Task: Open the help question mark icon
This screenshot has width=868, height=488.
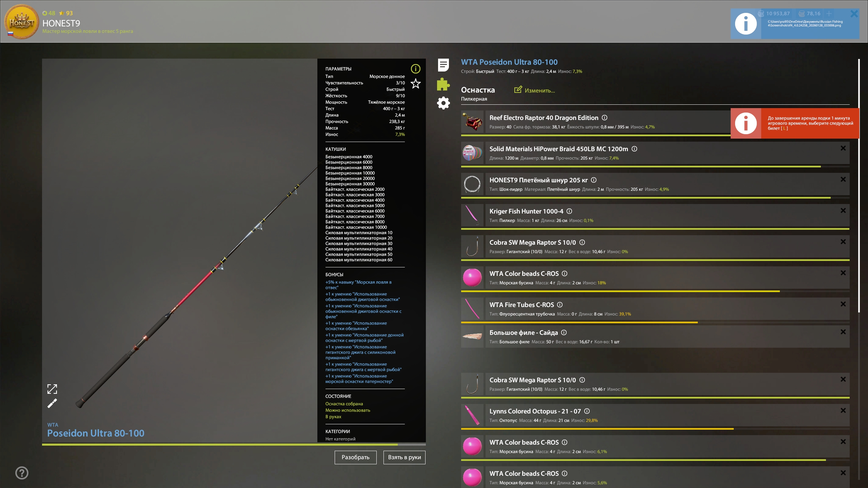Action: (x=22, y=473)
